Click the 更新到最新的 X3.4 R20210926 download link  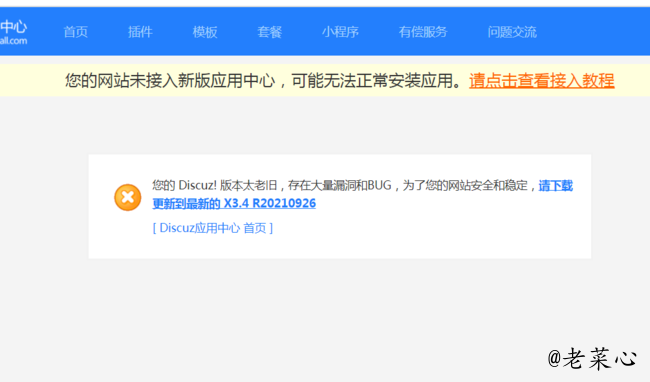[x=234, y=203]
